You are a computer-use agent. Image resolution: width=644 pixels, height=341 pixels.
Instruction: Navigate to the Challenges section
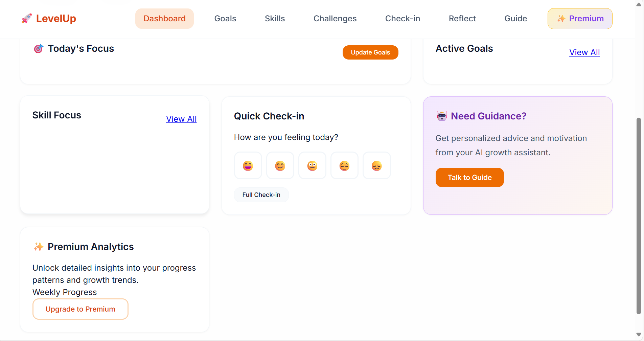335,19
